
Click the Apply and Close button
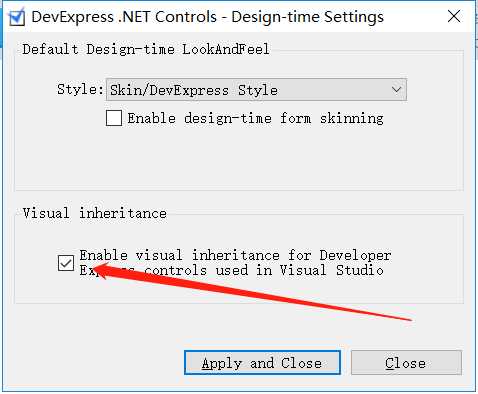(262, 362)
